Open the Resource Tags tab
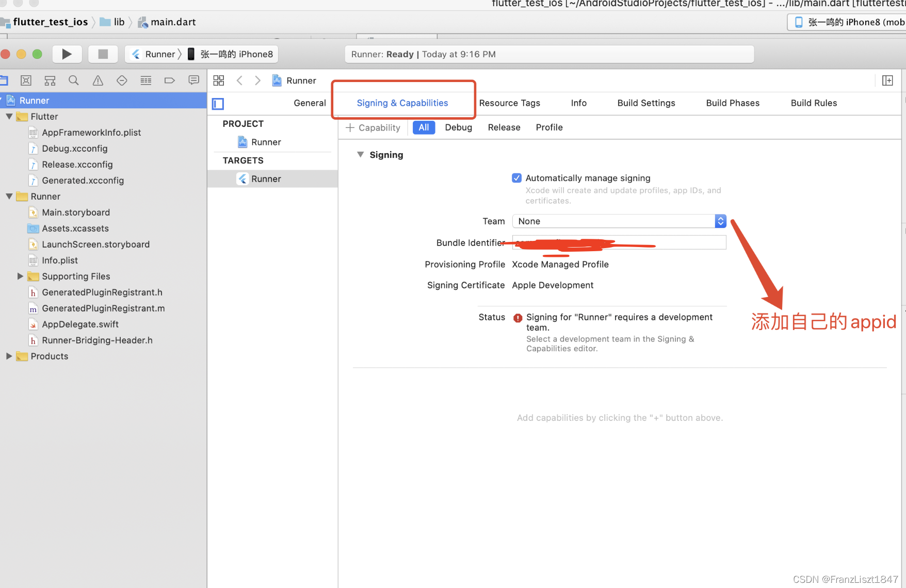Screen dimensions: 906x588 point(510,103)
